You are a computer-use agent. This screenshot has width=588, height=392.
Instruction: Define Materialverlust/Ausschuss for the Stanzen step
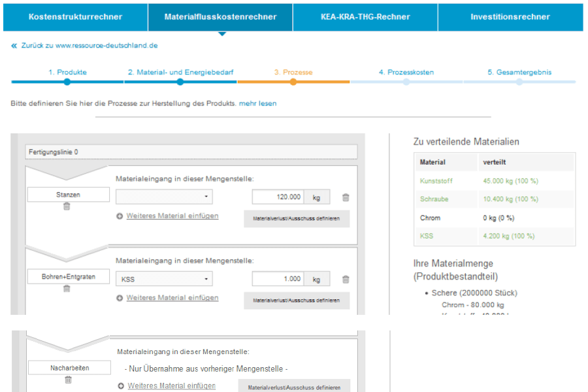[297, 219]
